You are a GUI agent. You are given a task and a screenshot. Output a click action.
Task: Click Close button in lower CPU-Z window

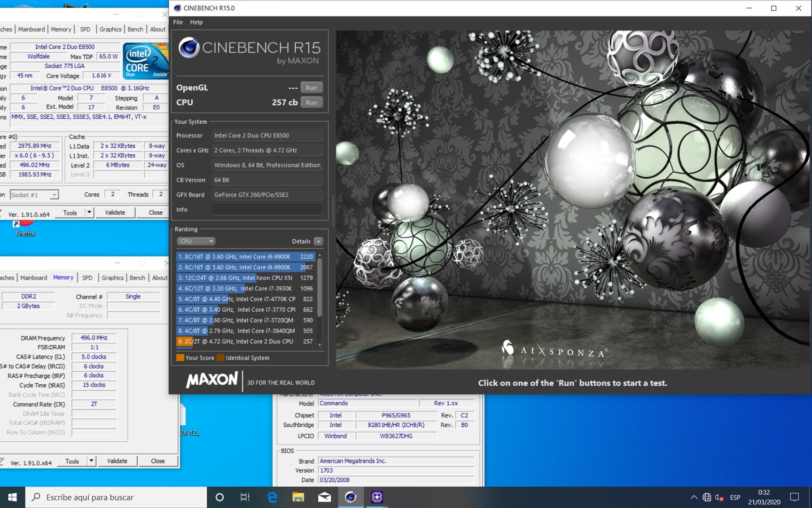click(x=158, y=461)
